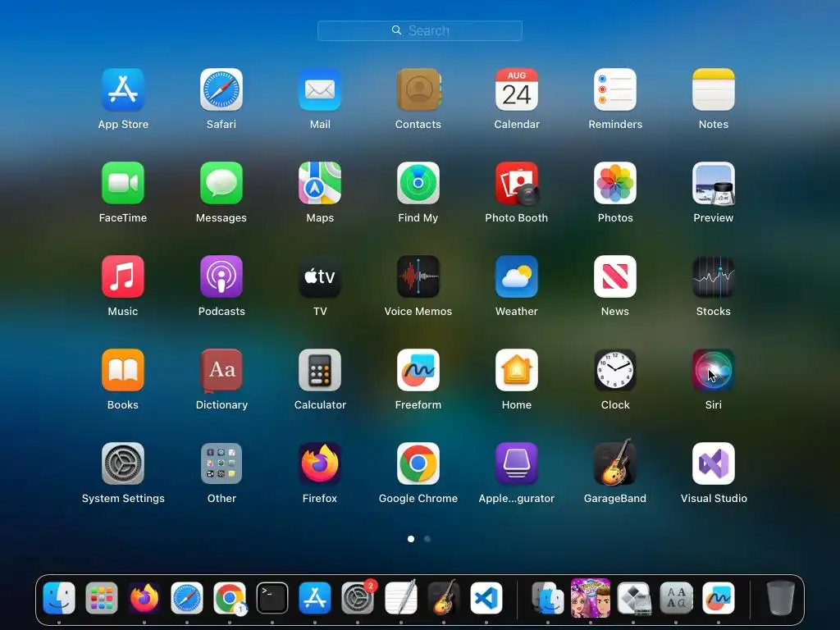Open the Find My app
This screenshot has height=630, width=840.
pyautogui.click(x=418, y=183)
